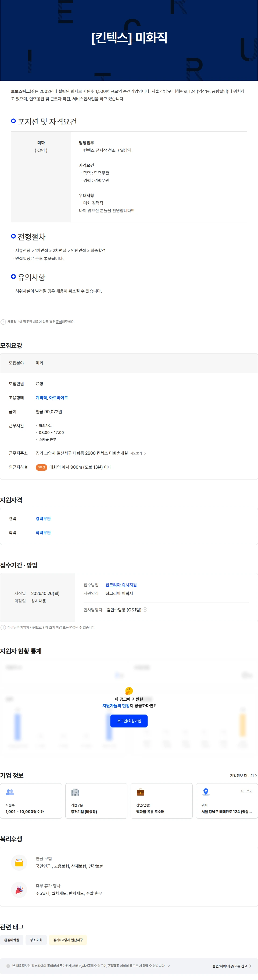Image resolution: width=258 pixels, height=980 pixels.
Task: Click the 1,001 ~ 10,000명 이하 employee count
Action: pos(25,811)
